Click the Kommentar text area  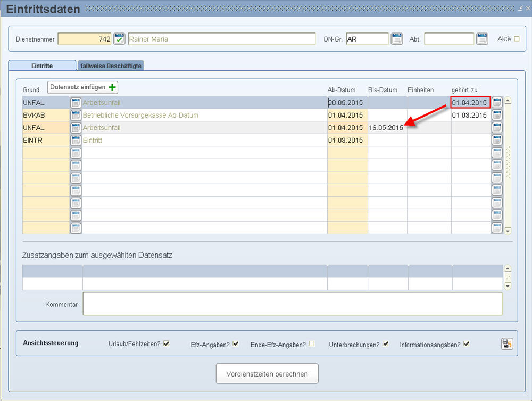(293, 304)
